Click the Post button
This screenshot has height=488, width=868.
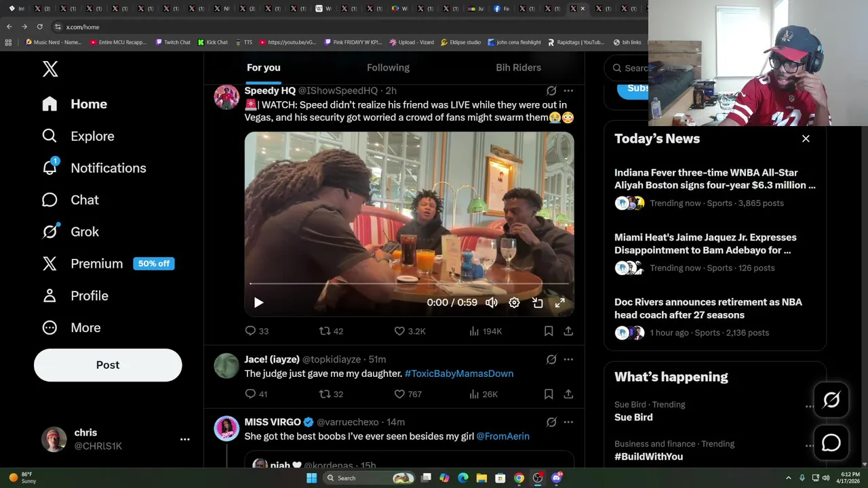tap(108, 365)
